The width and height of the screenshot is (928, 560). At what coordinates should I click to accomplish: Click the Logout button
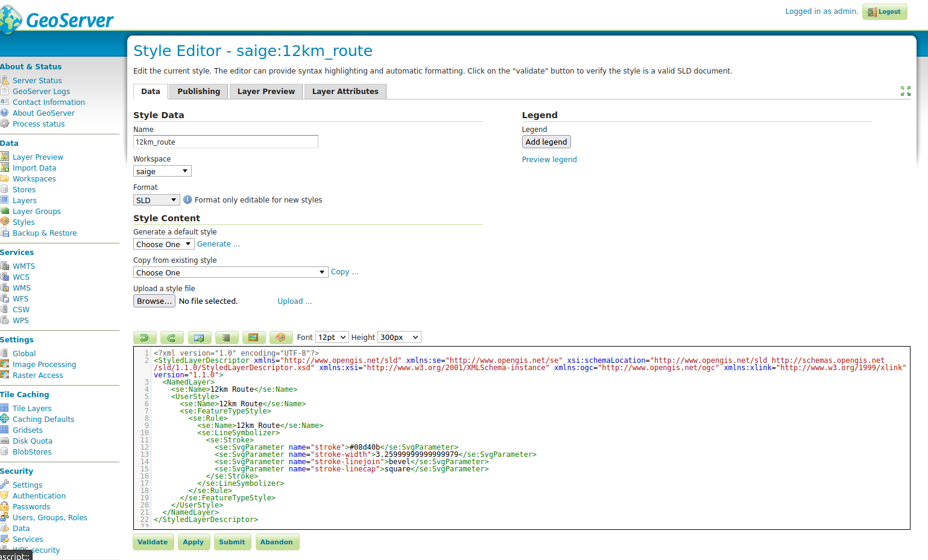point(885,11)
